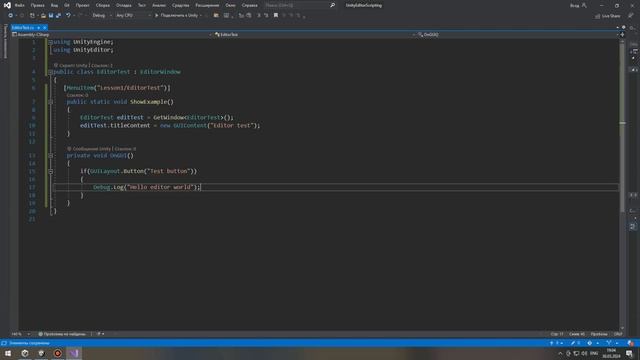
Task: Click the red recorder taskbar icon
Action: 58,353
